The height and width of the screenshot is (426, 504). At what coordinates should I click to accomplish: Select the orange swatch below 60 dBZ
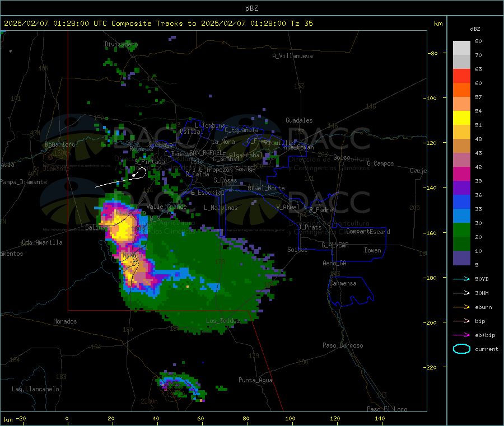[x=461, y=90]
